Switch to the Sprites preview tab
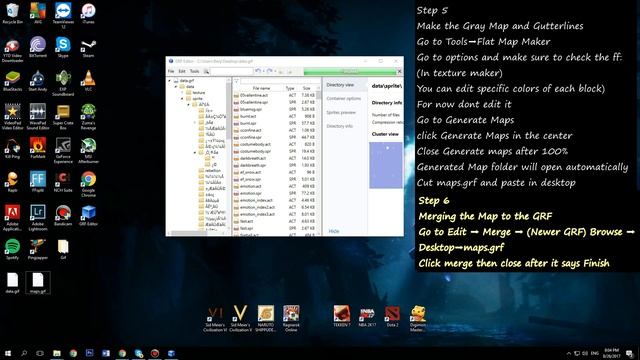 pos(341,112)
